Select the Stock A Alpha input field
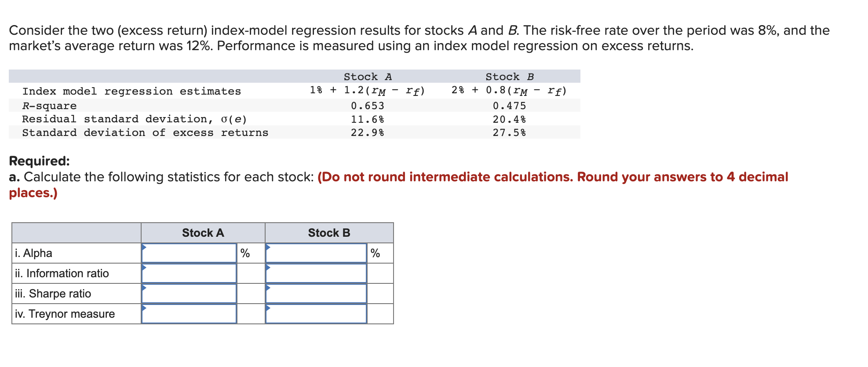The height and width of the screenshot is (367, 868). [x=190, y=253]
